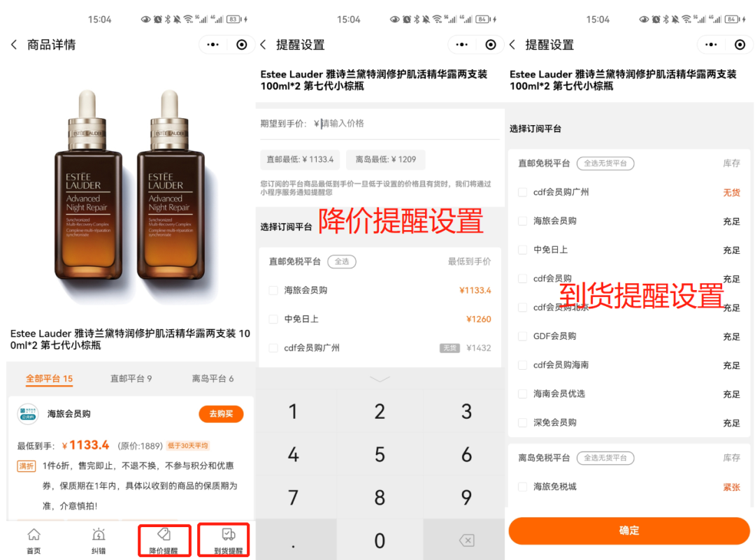Tap keypad digit 8
755x560 pixels.
[380, 497]
